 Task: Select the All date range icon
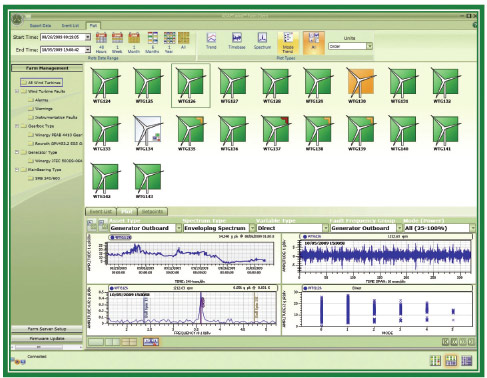[x=183, y=41]
